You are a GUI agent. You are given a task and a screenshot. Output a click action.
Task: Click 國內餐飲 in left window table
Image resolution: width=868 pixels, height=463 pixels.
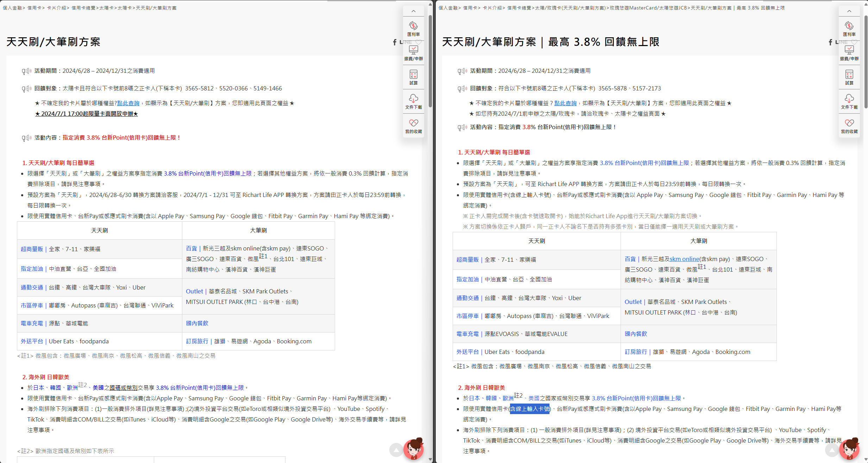click(x=197, y=323)
